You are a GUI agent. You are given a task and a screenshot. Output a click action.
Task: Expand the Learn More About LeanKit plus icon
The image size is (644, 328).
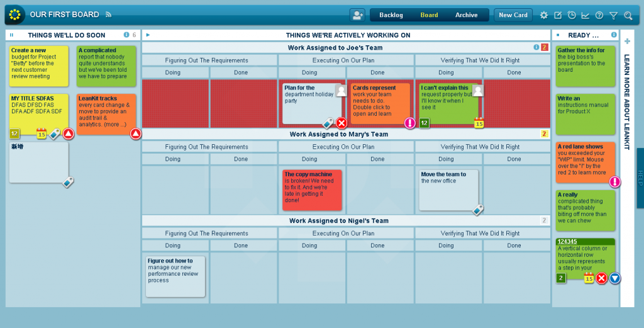(627, 41)
